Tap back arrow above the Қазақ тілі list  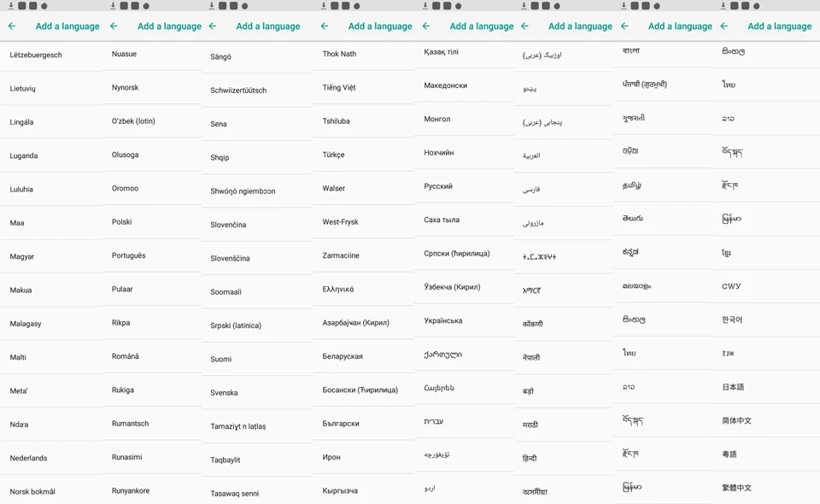click(x=426, y=26)
